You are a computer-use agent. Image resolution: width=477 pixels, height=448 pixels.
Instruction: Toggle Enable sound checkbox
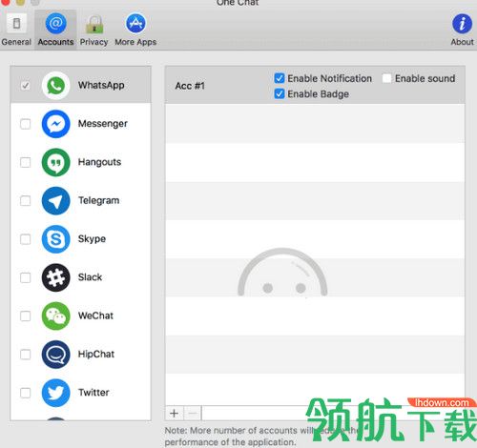pos(386,78)
